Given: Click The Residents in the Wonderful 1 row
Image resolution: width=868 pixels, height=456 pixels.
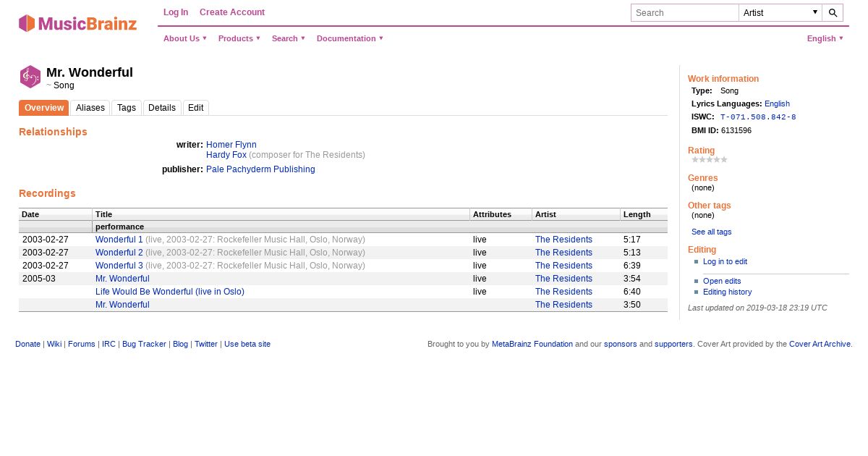Looking at the screenshot, I should coord(563,240).
